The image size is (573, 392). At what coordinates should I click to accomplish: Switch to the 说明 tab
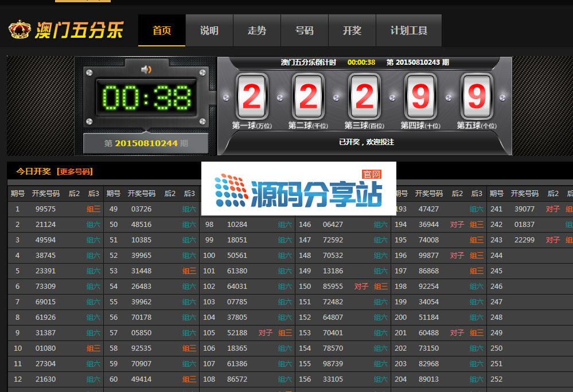[209, 31]
